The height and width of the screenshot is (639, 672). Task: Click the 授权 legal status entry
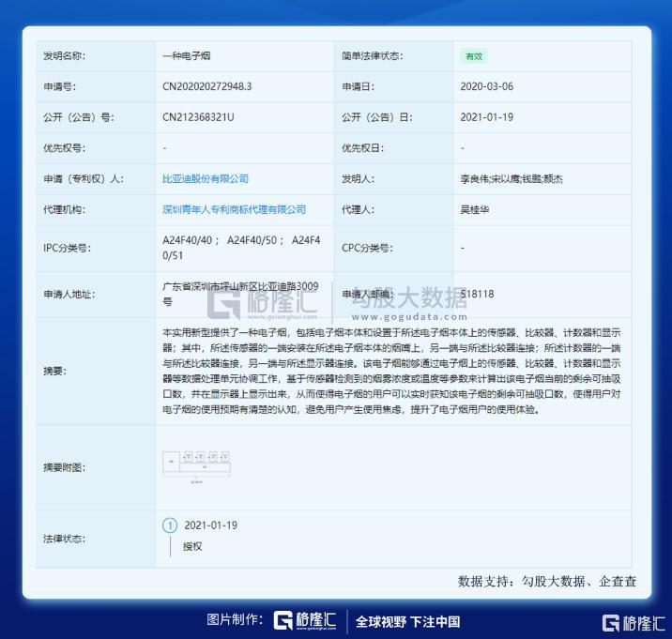[192, 546]
